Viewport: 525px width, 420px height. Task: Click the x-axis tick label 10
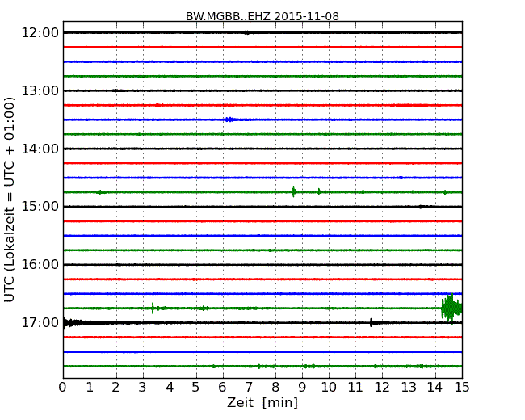tap(329, 388)
